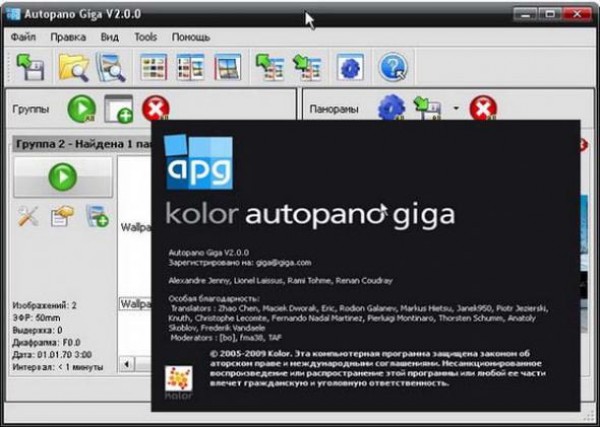
Task: Click the small Kolor logo at dialog bottom
Action: (178, 382)
